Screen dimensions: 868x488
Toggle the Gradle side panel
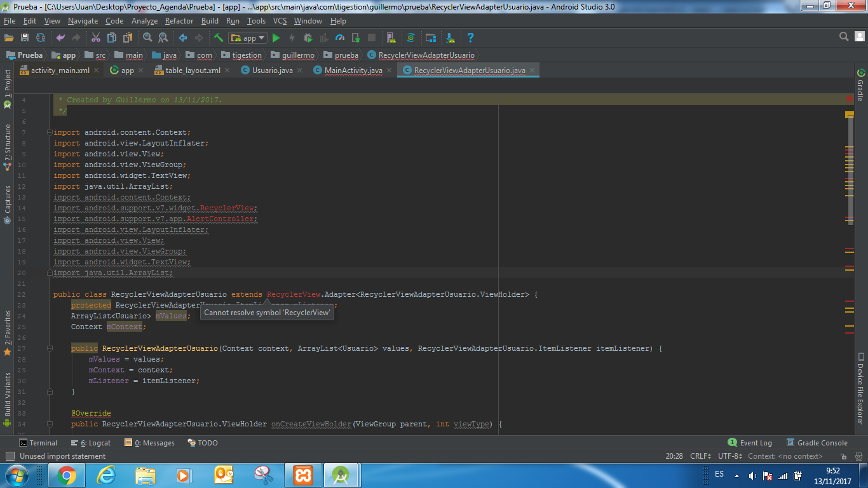[861, 85]
